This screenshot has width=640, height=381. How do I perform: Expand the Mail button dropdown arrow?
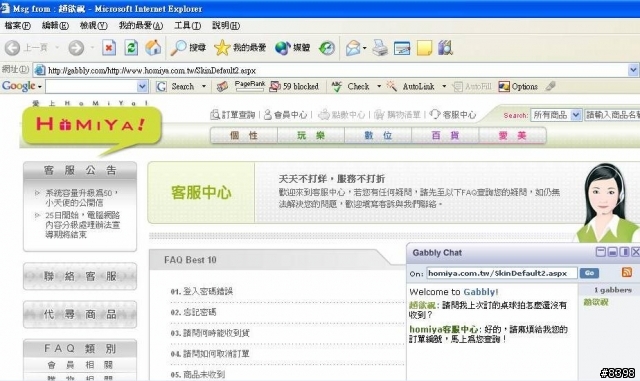coord(364,48)
